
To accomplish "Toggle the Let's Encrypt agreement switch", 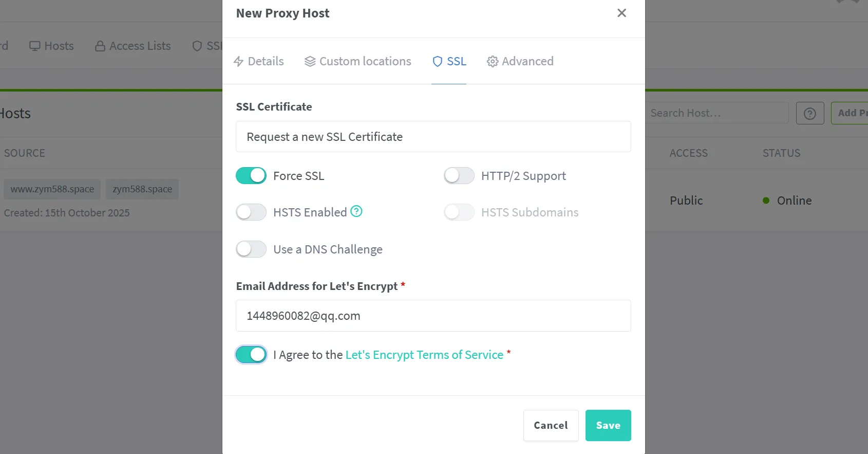I will 251,355.
